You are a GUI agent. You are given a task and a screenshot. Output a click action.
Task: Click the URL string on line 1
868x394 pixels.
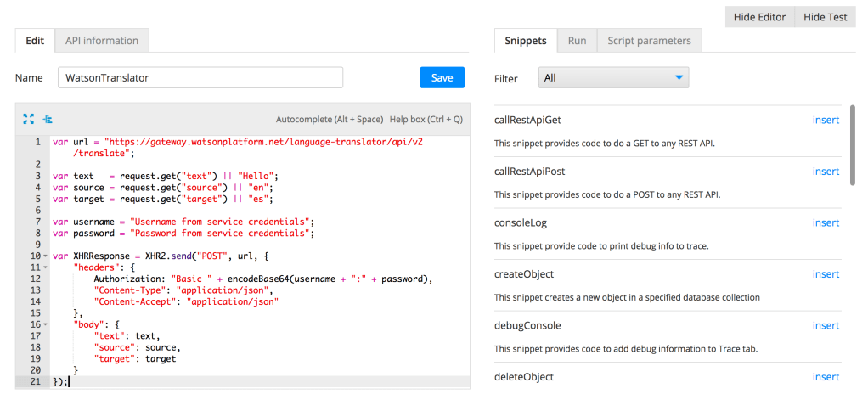tap(265, 142)
